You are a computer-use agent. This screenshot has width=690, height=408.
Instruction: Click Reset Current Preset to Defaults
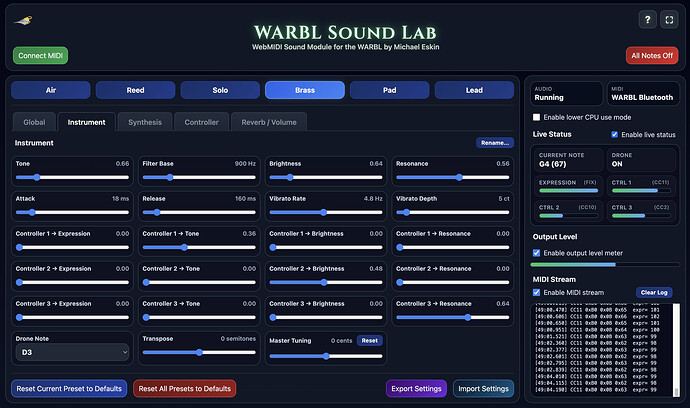69,389
